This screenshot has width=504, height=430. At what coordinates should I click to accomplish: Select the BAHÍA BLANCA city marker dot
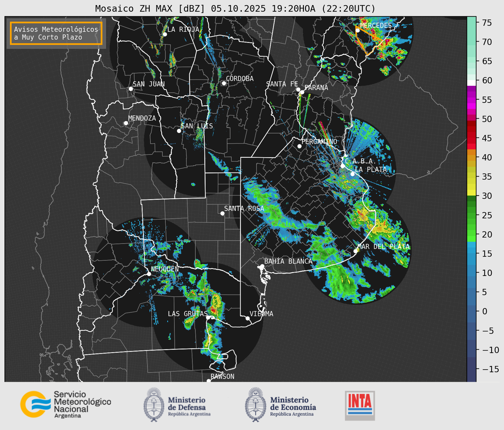(x=262, y=266)
